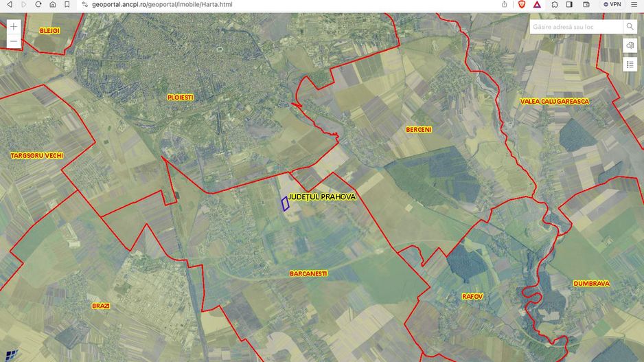This screenshot has height=362, width=644.
Task: Click the BRAZI map label
Action: tap(101, 306)
